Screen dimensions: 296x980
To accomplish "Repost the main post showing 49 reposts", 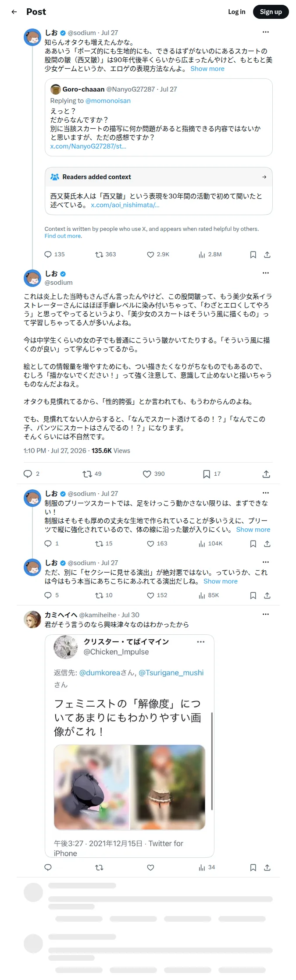I will [92, 474].
